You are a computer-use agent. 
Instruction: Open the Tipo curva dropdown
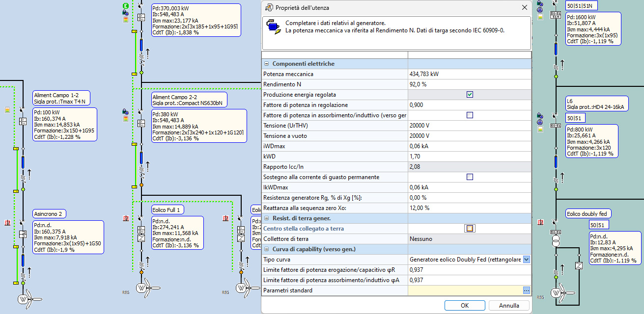tap(527, 260)
